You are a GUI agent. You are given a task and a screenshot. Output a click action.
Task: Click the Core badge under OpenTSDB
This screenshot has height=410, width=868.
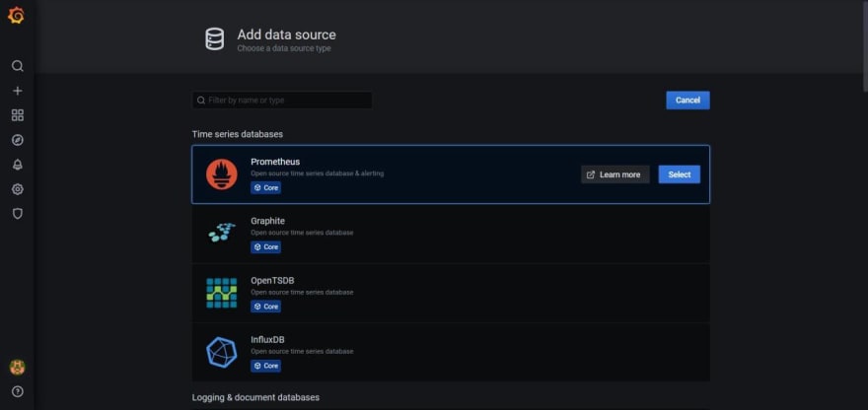click(265, 307)
